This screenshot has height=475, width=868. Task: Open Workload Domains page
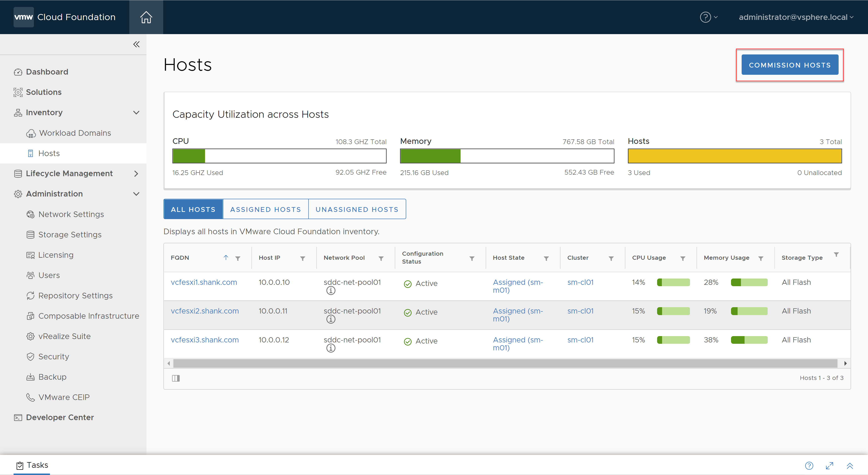75,133
